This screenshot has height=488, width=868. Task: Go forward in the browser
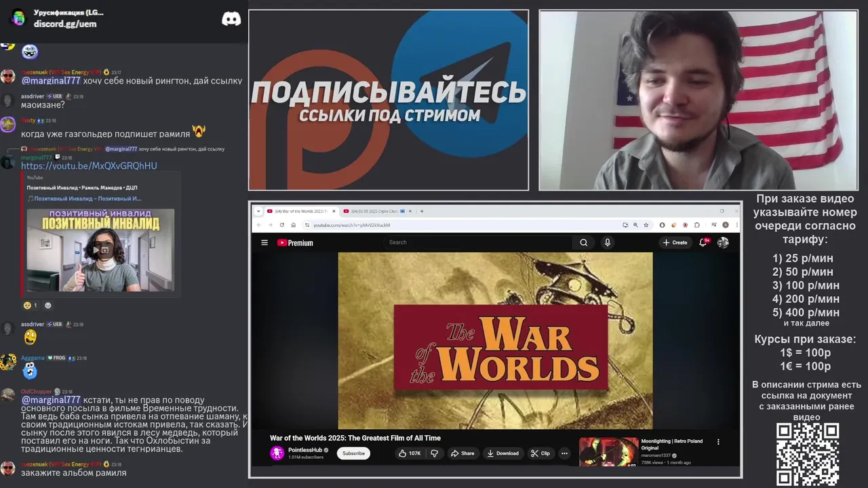pos(270,225)
